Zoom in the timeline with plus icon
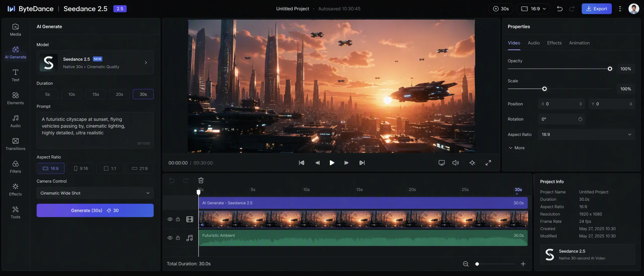Viewport: 644px width, 276px height. pyautogui.click(x=523, y=264)
